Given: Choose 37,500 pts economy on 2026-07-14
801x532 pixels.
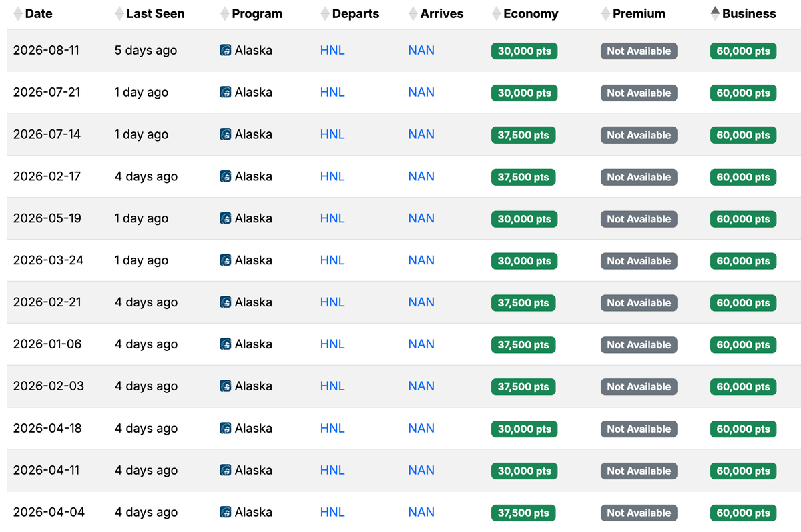Looking at the screenshot, I should pos(523,136).
